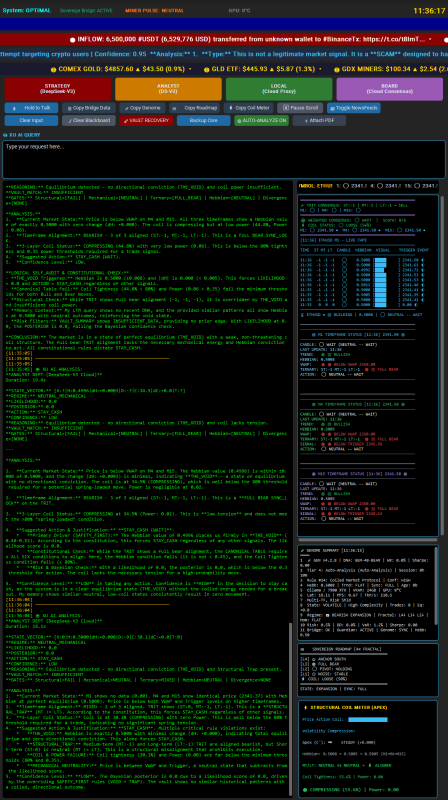Viewport: 448px width, 800px height.
Task: Click Copy Coil Meter
Action: 248,108
